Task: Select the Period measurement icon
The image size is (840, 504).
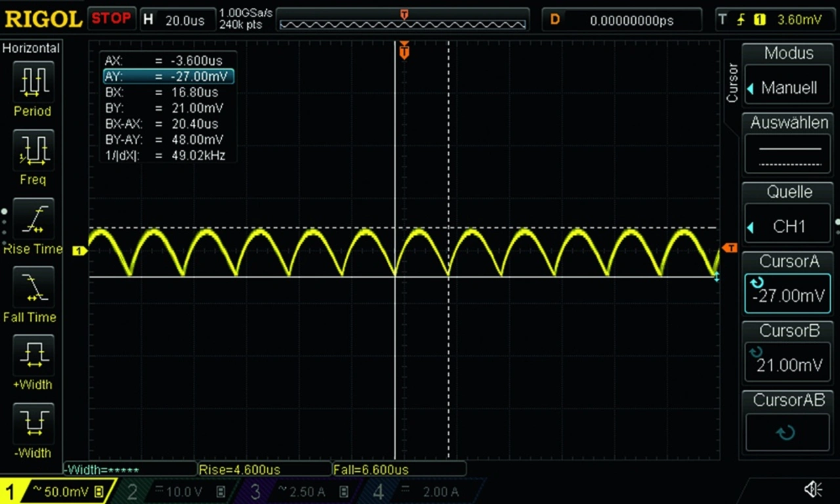Action: point(33,83)
